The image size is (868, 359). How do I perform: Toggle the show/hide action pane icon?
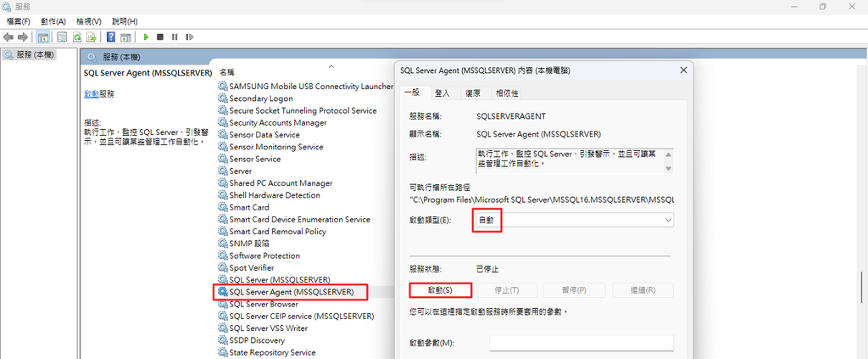(x=125, y=37)
